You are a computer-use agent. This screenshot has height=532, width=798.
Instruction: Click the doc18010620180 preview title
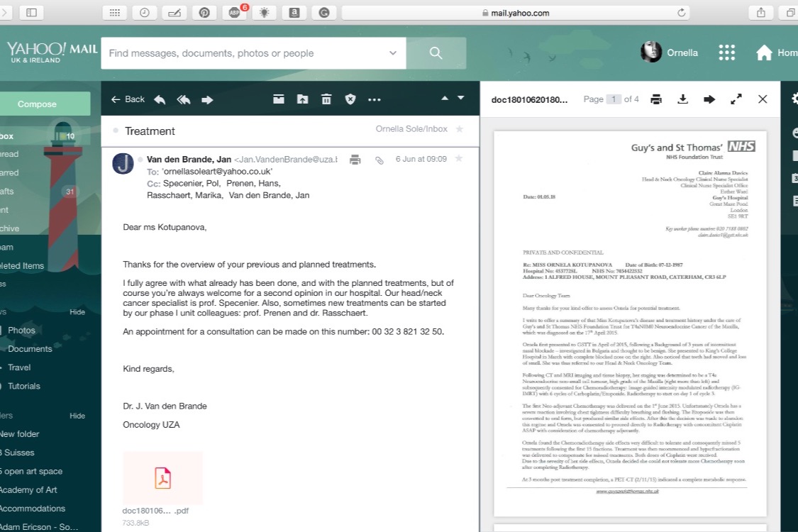click(529, 100)
